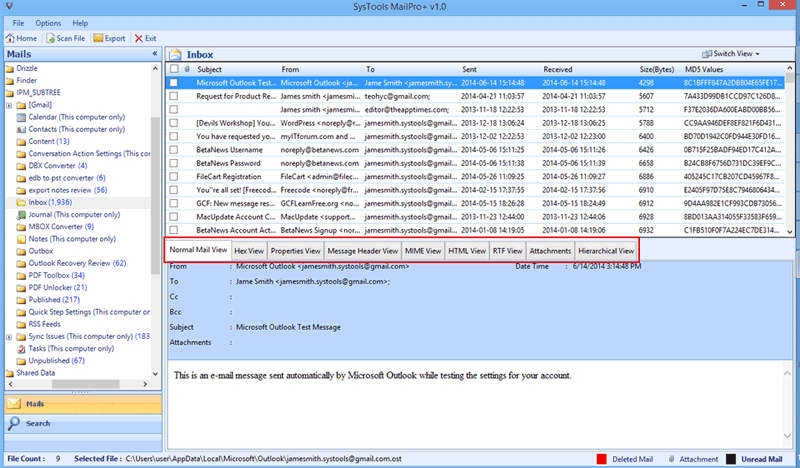
Task: Check the BetaNews Password email checkbox
Action: [174, 163]
